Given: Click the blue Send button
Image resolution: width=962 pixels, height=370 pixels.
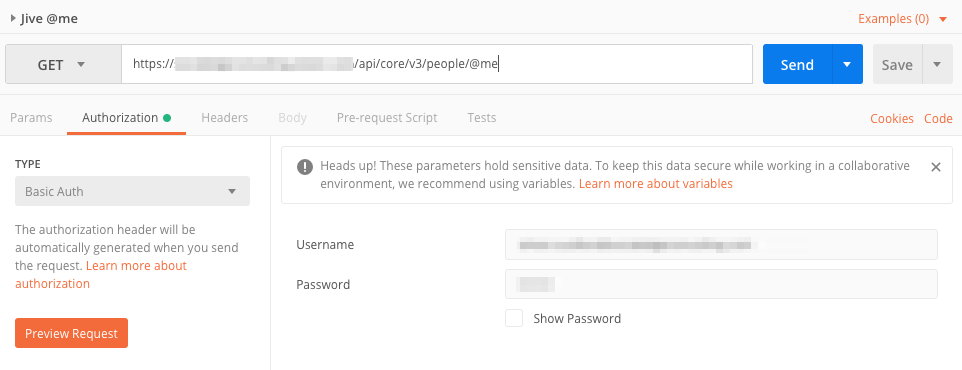Looking at the screenshot, I should [797, 64].
